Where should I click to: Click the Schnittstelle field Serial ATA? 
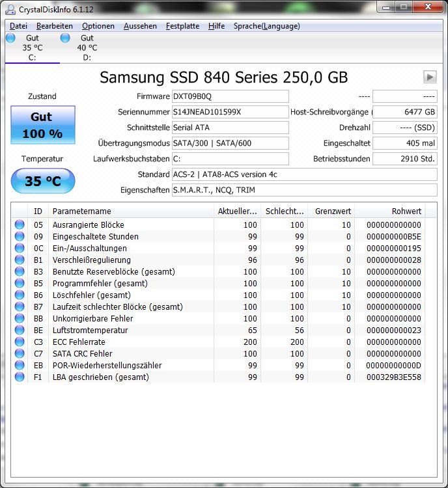pos(231,128)
